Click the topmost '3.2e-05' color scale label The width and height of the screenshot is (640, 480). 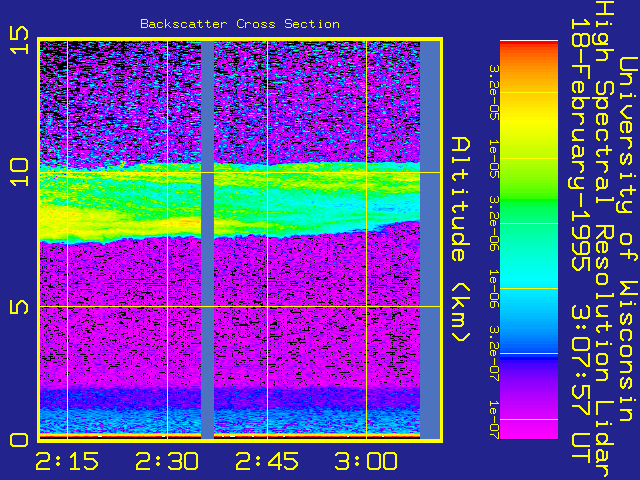[x=494, y=93]
